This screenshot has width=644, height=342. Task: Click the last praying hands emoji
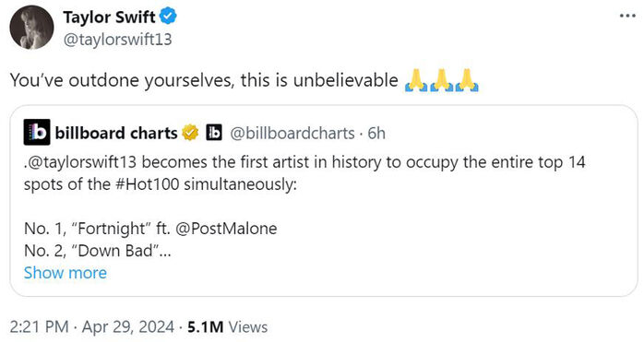(x=467, y=80)
